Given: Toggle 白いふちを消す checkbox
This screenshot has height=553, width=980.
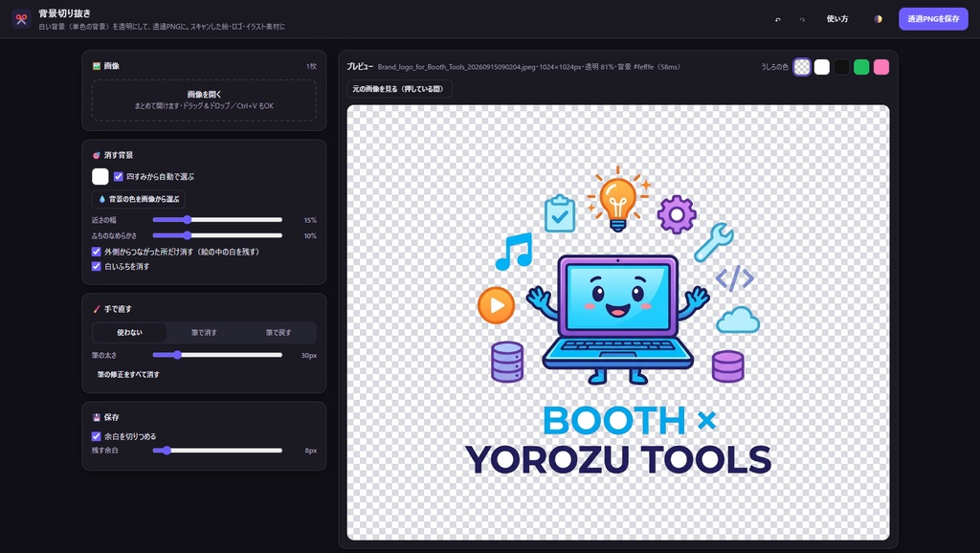Looking at the screenshot, I should pyautogui.click(x=97, y=266).
